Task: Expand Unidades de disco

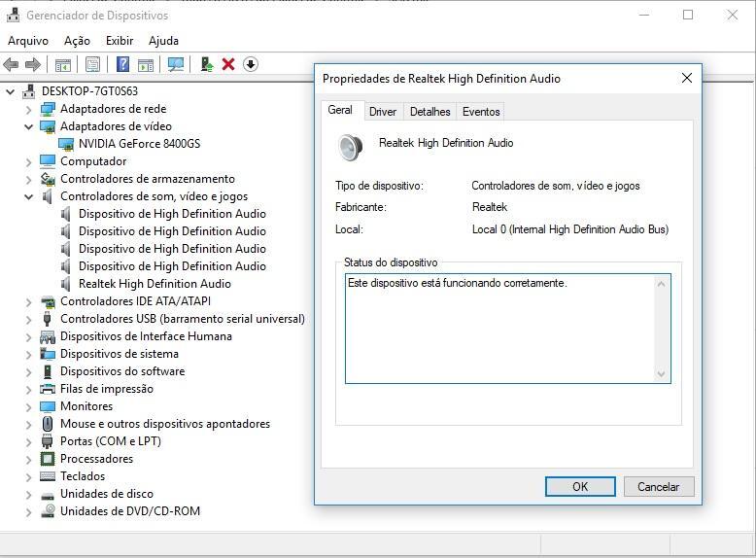Action: 29,495
